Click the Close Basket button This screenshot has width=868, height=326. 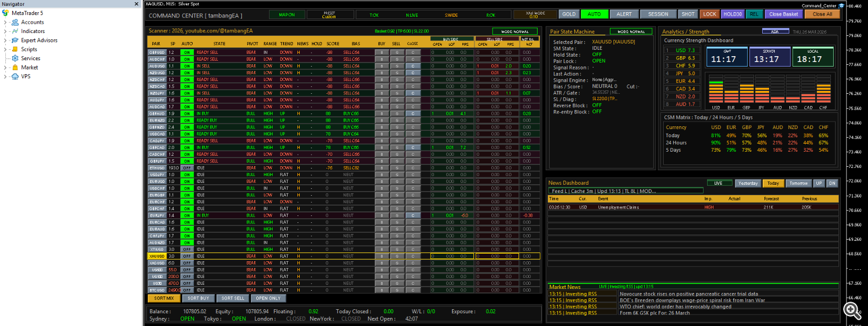click(784, 14)
